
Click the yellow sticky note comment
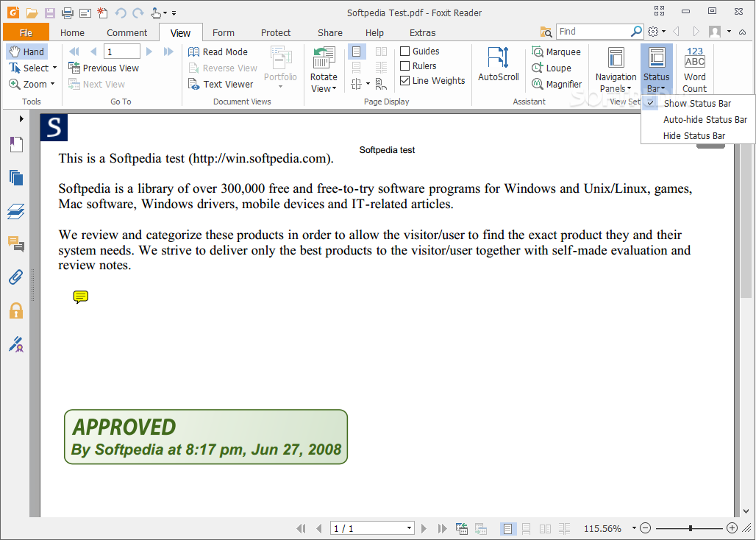pos(80,297)
